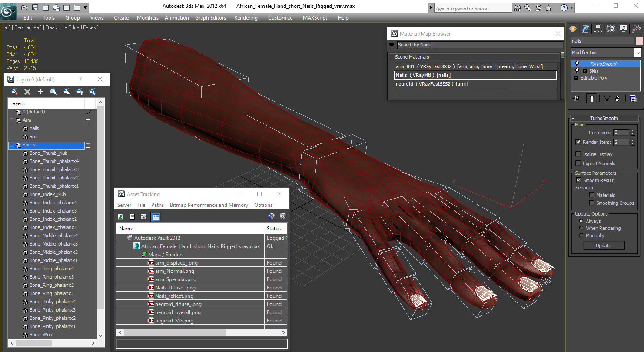Check the Explicit Normals checkbox

click(x=578, y=163)
